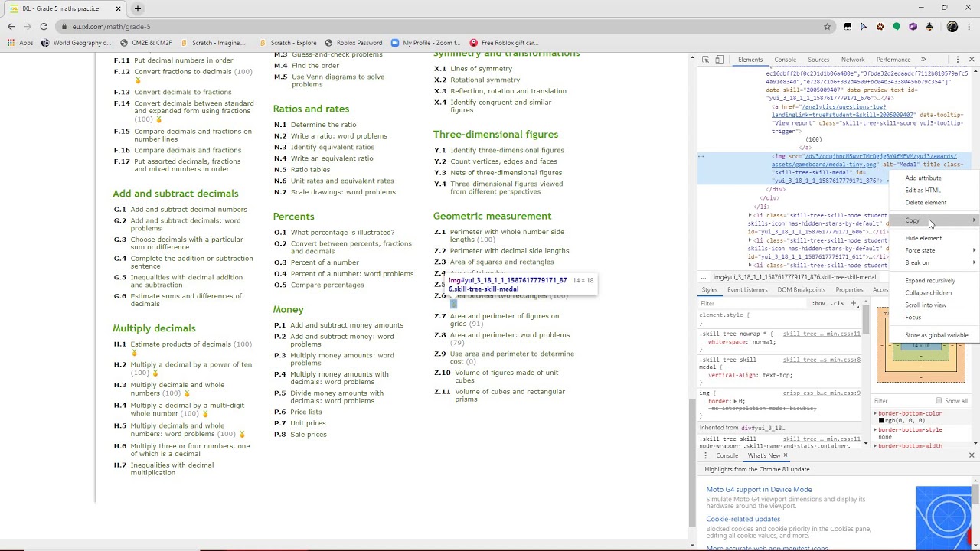Expand the border: 0 shorthand triangle
Screen dimensions: 980x551
[x=735, y=401]
